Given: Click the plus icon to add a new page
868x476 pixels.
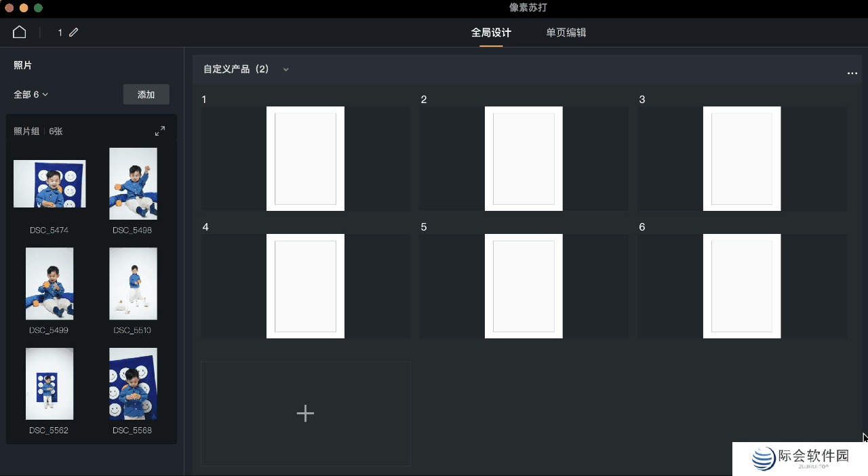Looking at the screenshot, I should (305, 413).
